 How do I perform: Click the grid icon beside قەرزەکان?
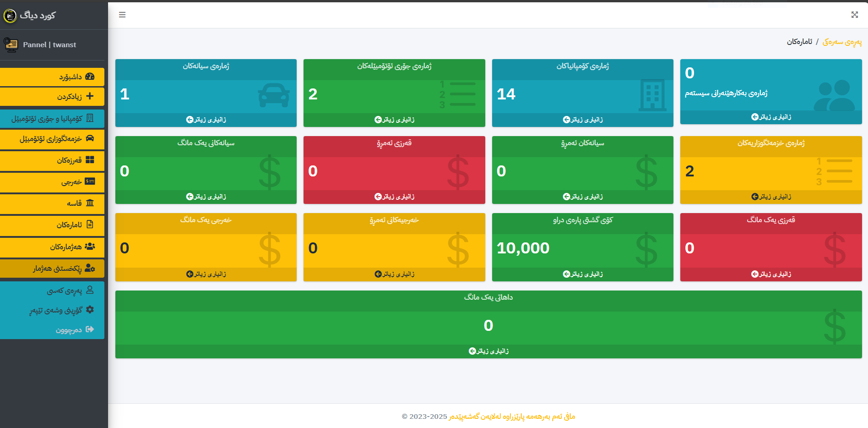pos(90,160)
